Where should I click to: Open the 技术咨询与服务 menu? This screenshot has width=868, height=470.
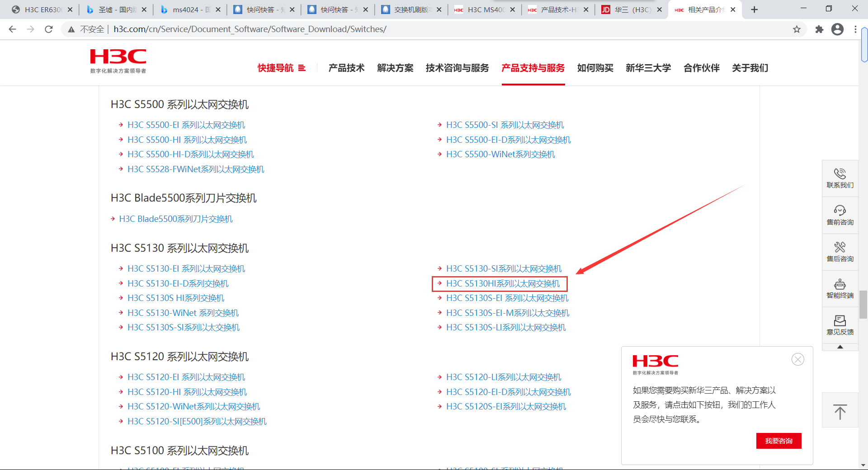click(457, 68)
